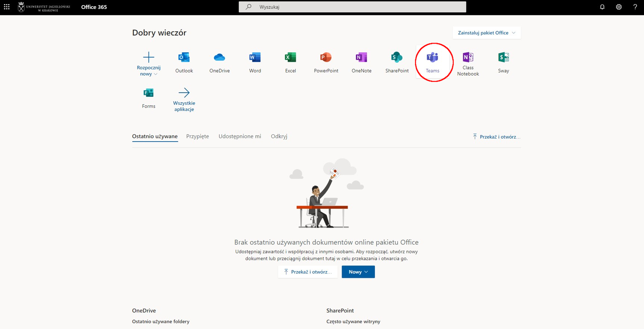Expand Rozpocznij nowy menu
Viewport: 644px width, 329px height.
click(149, 63)
